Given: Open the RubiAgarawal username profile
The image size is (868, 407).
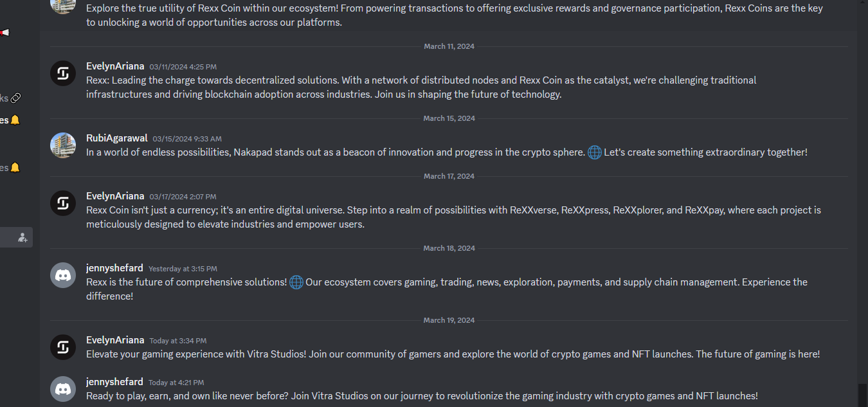Looking at the screenshot, I should 117,138.
